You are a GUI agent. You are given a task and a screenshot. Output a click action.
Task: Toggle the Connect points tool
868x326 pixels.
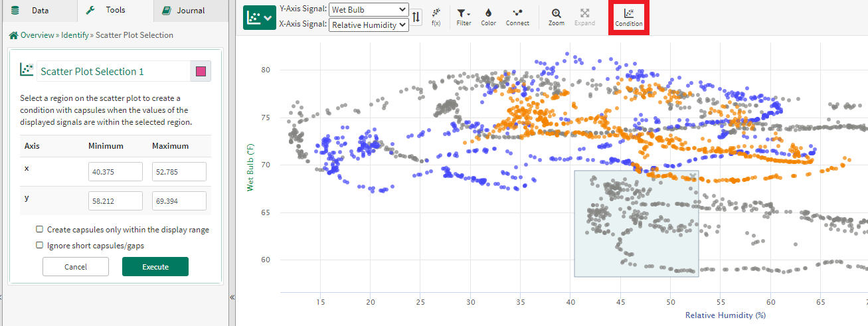pos(517,17)
